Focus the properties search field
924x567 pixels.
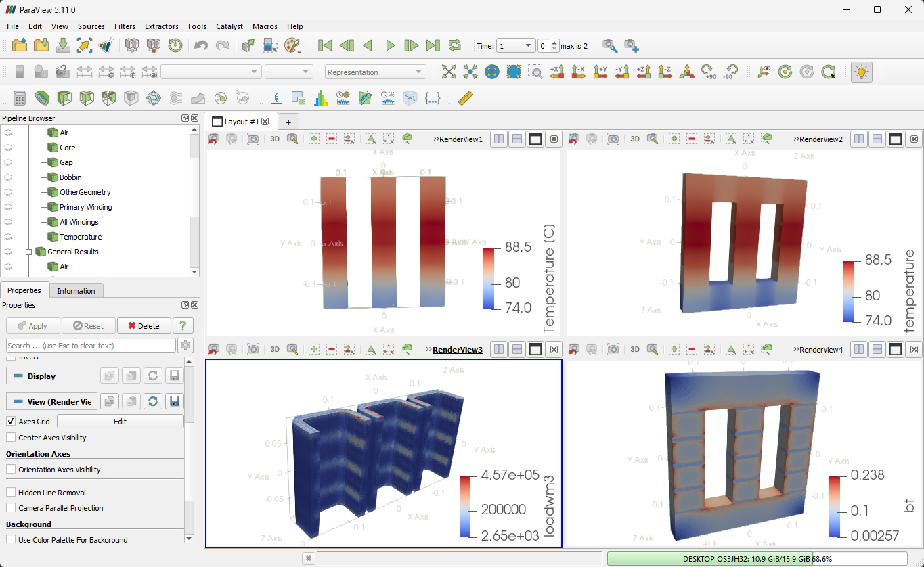point(91,346)
